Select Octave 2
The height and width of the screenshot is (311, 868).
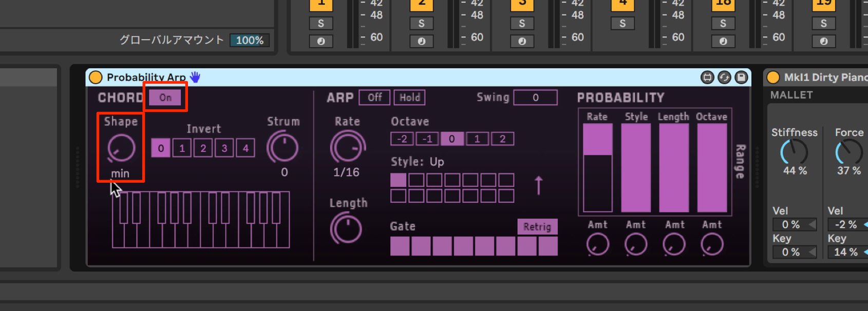coord(502,139)
